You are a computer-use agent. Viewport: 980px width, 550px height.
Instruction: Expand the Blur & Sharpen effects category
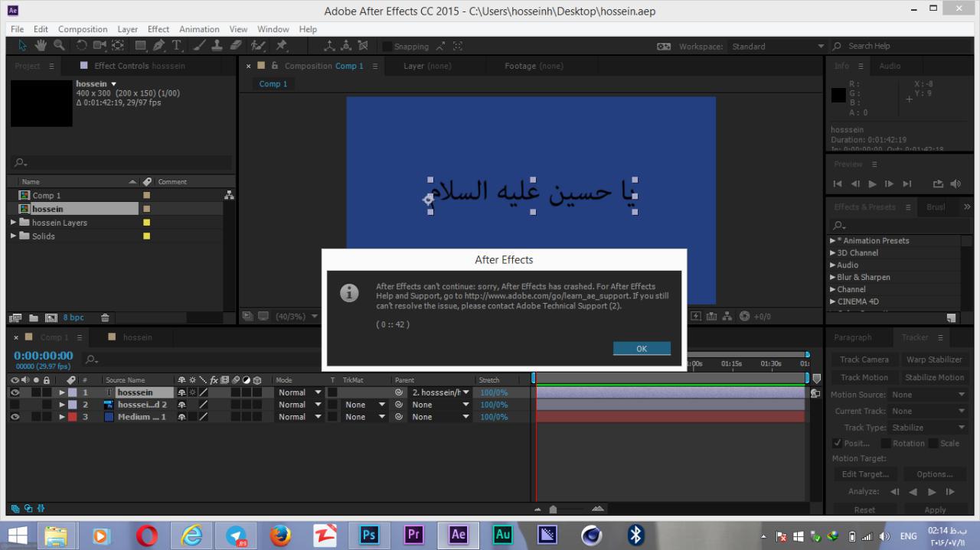(833, 277)
